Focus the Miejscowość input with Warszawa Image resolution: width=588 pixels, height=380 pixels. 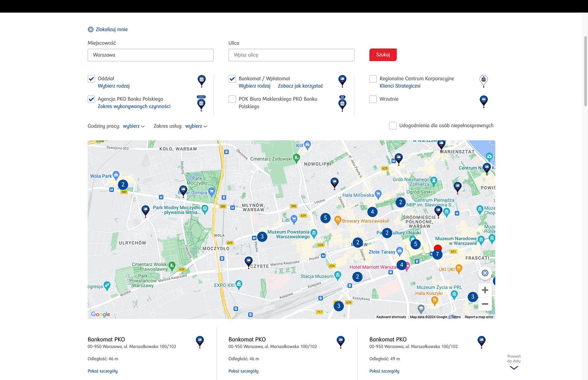[150, 55]
